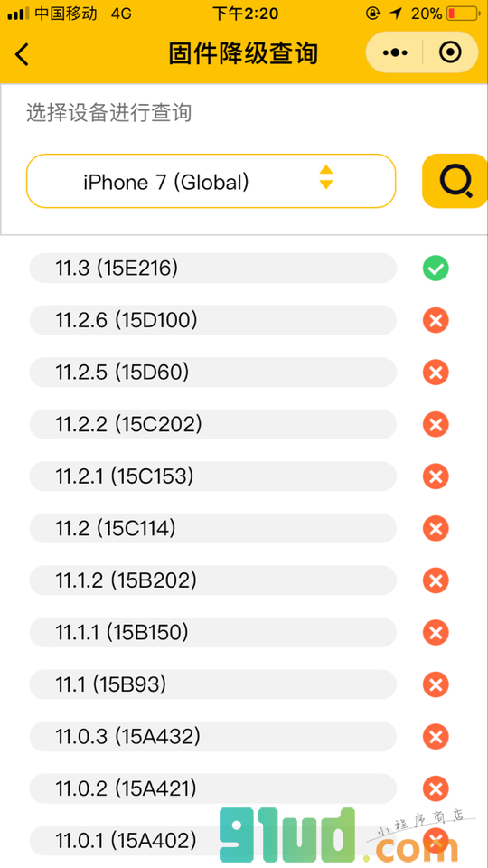Tap red X icon beside 11.1 (15B93)
The height and width of the screenshot is (868, 488).
coord(436,684)
